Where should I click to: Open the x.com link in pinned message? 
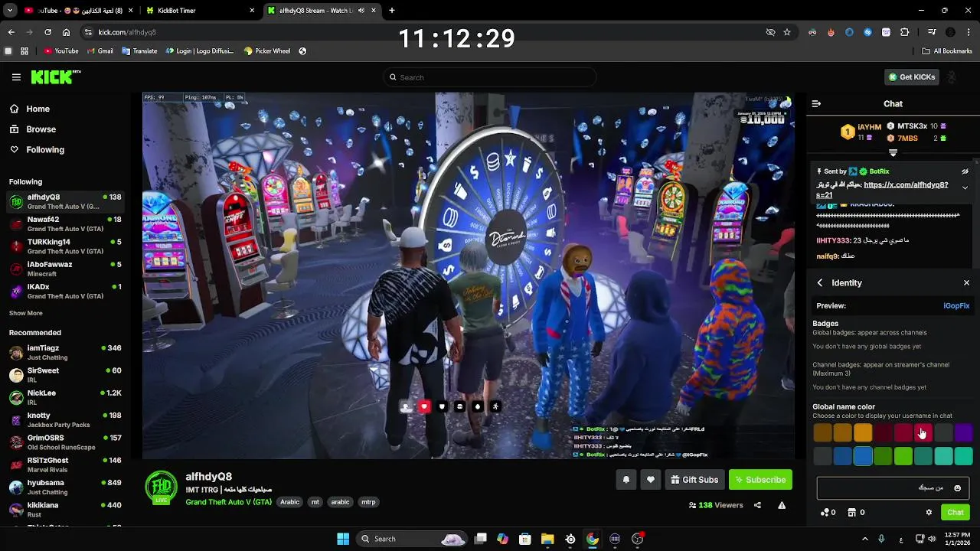906,184
